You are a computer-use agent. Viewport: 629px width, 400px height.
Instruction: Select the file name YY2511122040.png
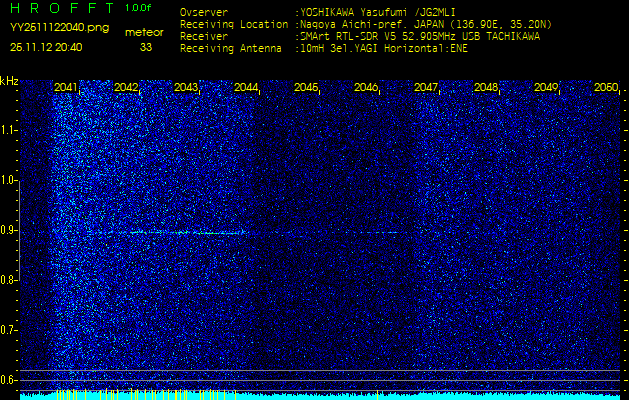59,27
